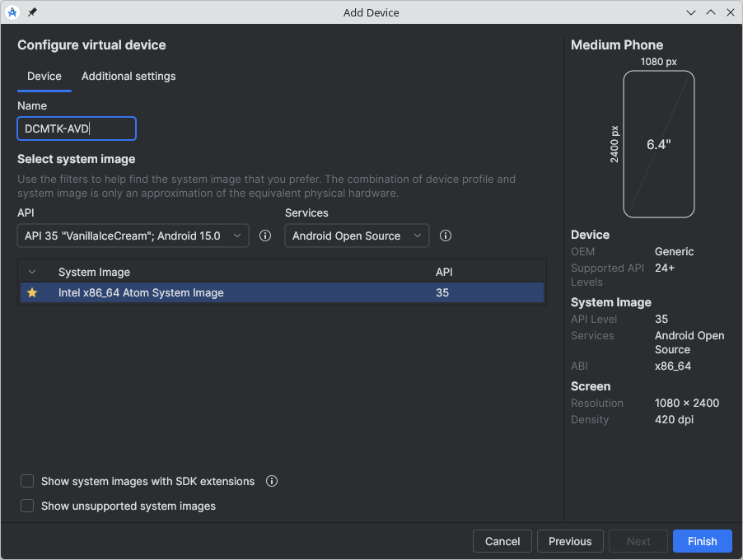Click the Cancel button
The image size is (743, 560).
[502, 541]
